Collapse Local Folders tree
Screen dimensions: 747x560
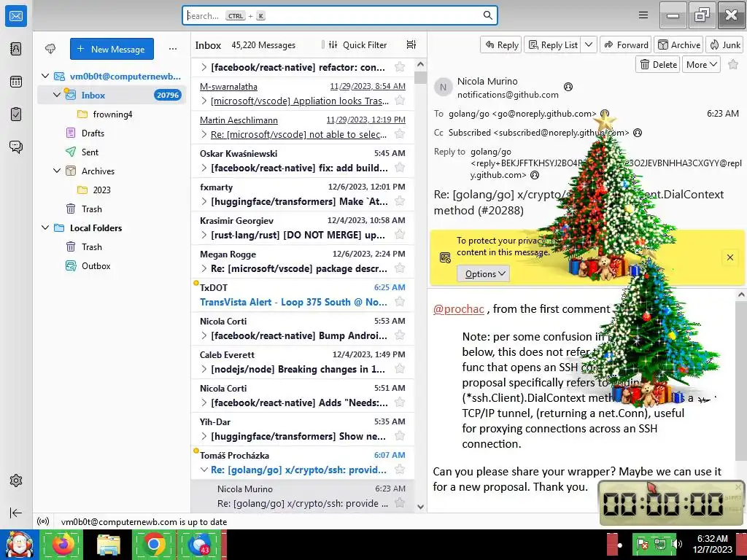coord(45,227)
